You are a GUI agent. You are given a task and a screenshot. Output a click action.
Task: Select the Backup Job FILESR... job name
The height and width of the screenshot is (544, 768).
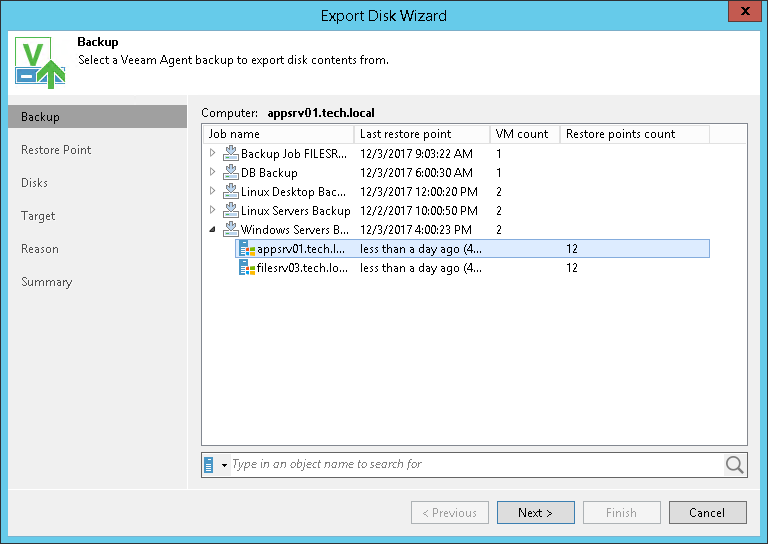coord(293,154)
